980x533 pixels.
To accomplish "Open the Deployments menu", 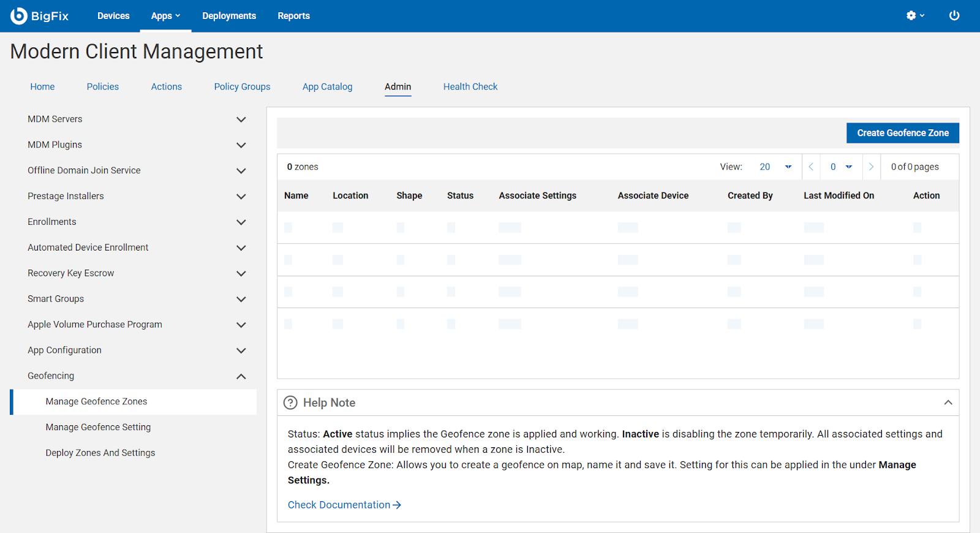I will pos(229,16).
